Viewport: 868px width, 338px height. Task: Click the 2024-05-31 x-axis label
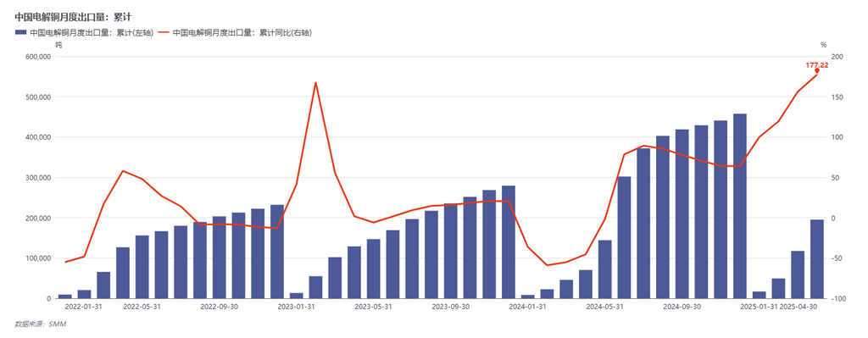(x=604, y=306)
